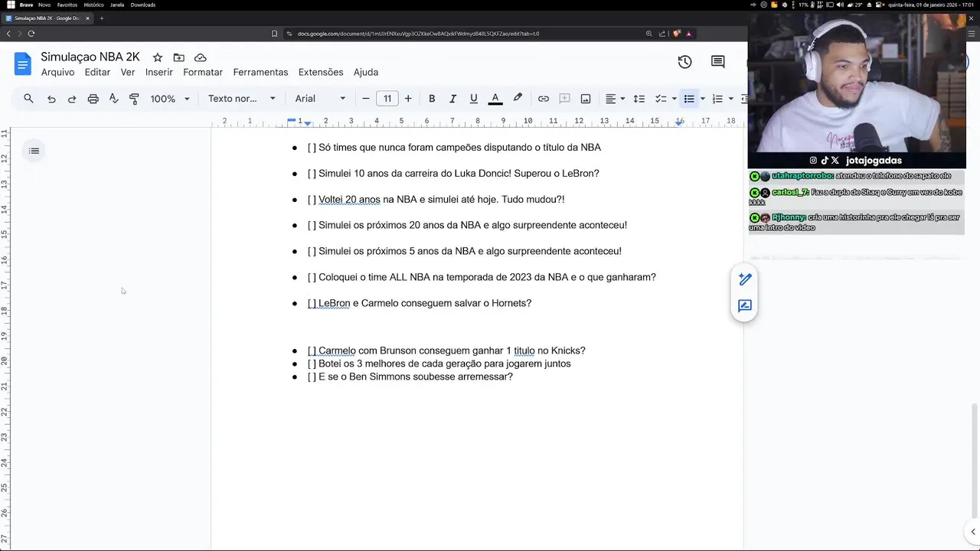
Task: Open the version history clock icon
Action: click(684, 62)
